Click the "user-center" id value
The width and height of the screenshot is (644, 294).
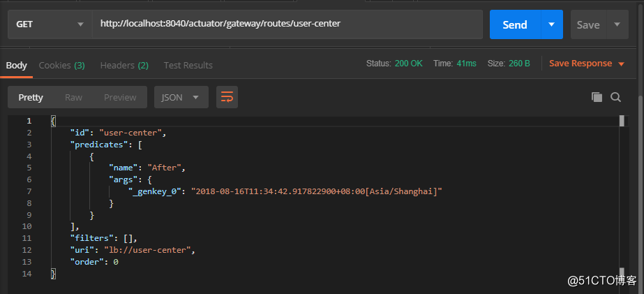[x=131, y=133]
